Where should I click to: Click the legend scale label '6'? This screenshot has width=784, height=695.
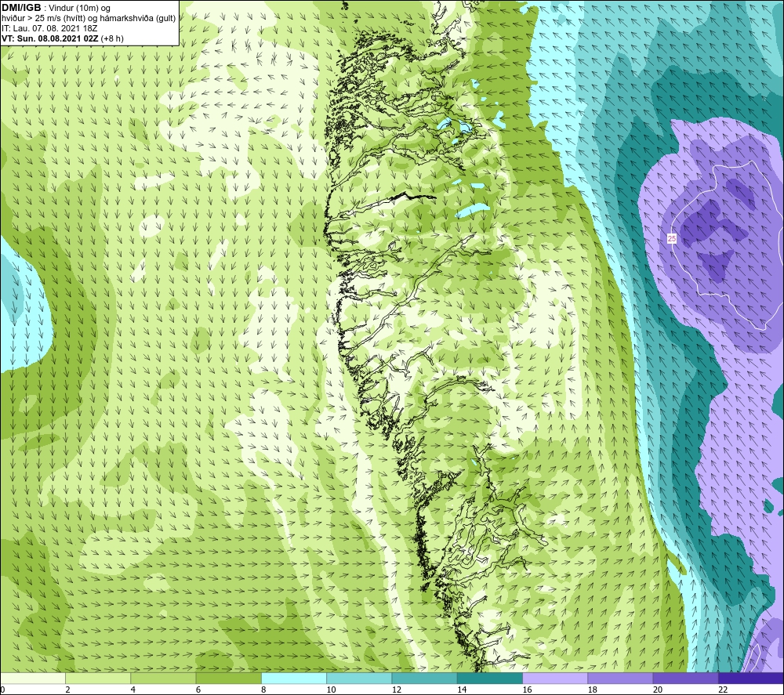tap(198, 690)
